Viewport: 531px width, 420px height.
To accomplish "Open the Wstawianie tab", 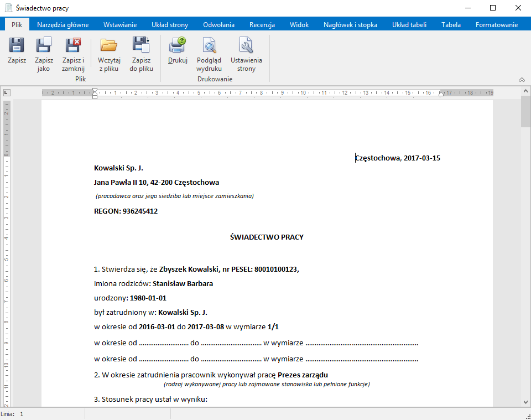I will tap(120, 24).
